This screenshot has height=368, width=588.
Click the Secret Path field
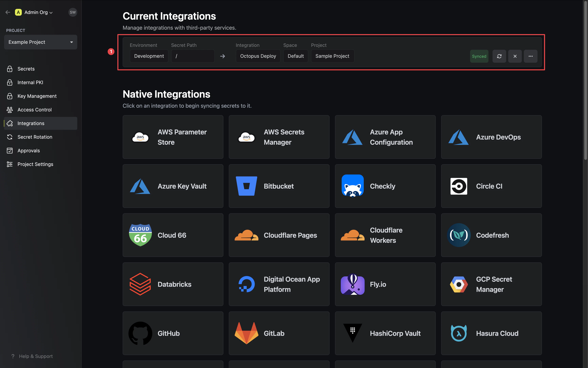(x=193, y=56)
